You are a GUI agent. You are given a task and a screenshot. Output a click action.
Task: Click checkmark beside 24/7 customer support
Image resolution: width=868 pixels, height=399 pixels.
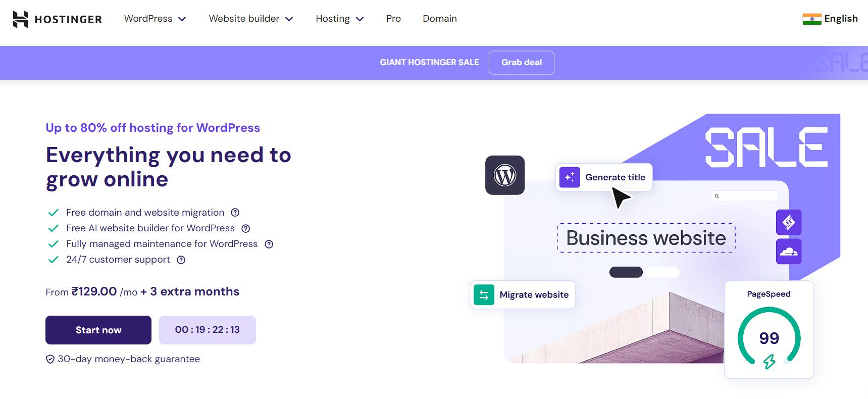click(53, 260)
